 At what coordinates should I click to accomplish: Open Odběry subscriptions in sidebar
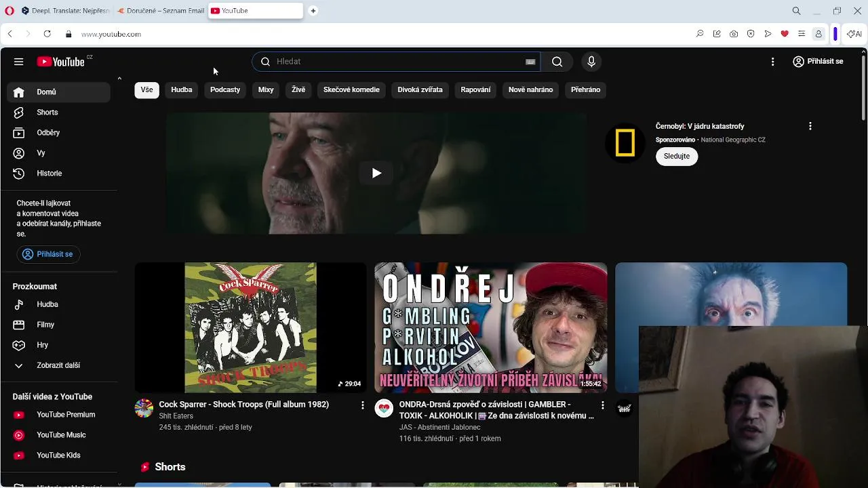[59, 133]
